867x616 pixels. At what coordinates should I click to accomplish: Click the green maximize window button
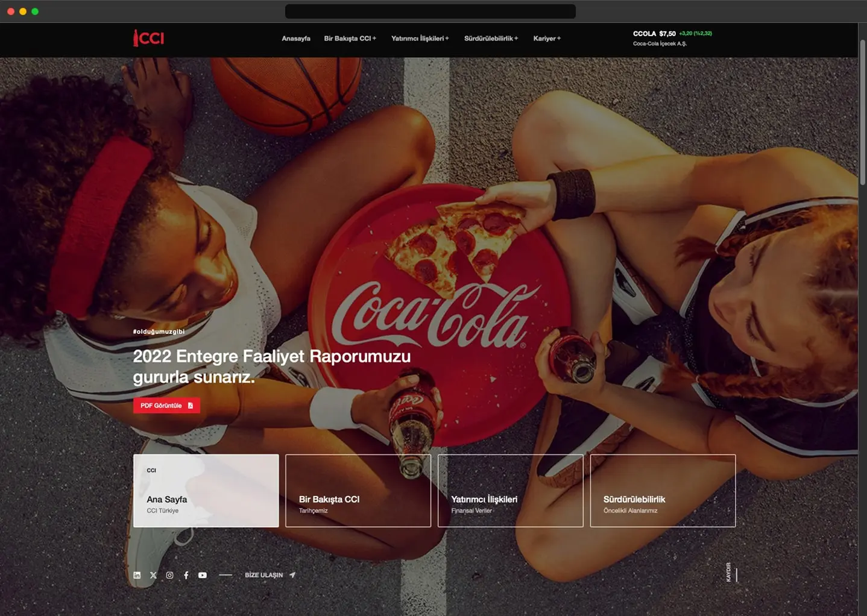[35, 11]
